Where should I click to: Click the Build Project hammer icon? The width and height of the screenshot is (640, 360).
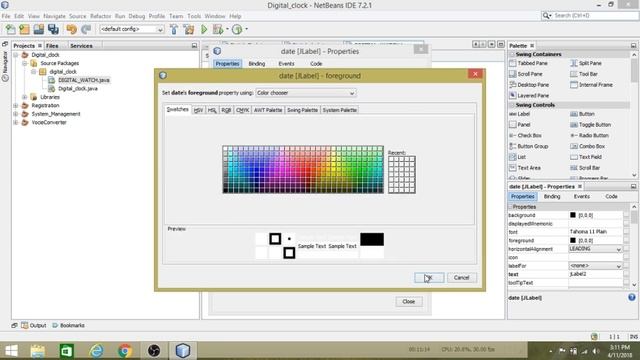tap(174, 29)
